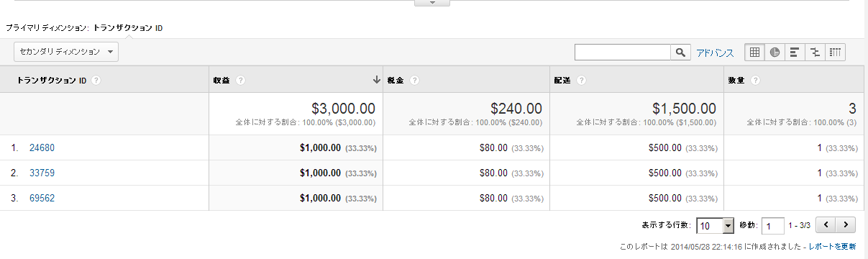
Task: Open help icon next to 配送 column
Action: [x=581, y=81]
